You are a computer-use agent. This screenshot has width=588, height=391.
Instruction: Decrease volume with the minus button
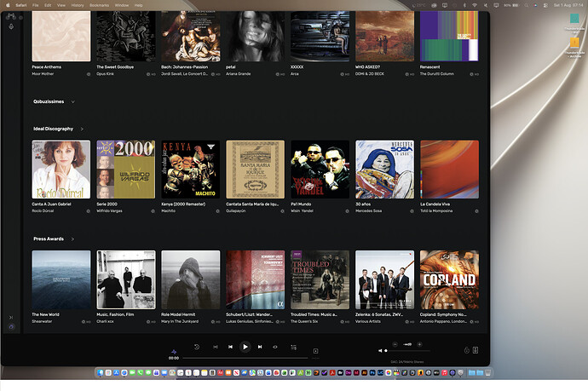pyautogui.click(x=395, y=344)
